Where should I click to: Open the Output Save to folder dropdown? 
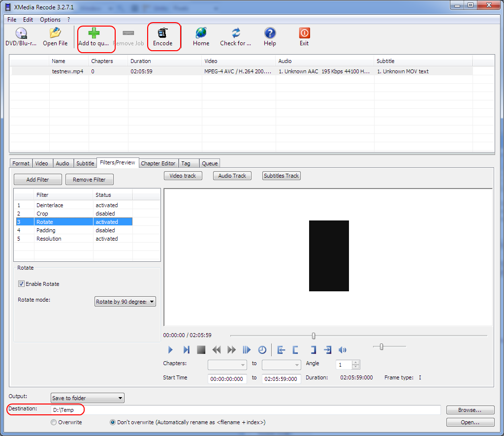(x=88, y=398)
